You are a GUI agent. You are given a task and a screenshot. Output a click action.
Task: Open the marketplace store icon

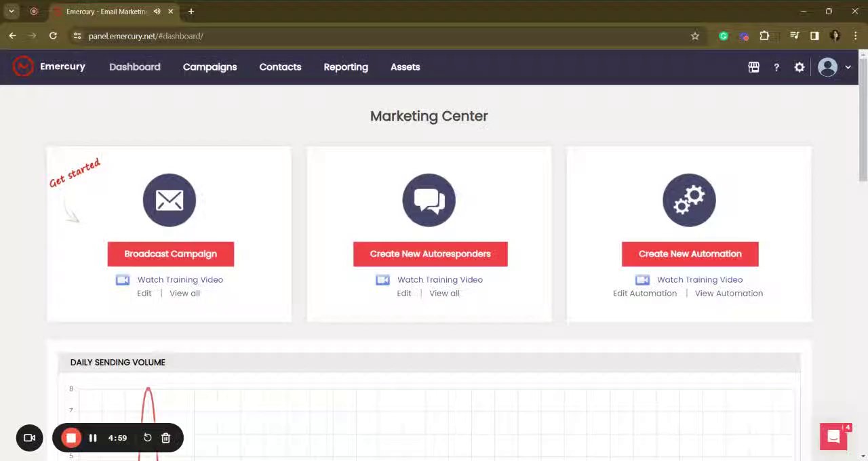click(x=753, y=67)
